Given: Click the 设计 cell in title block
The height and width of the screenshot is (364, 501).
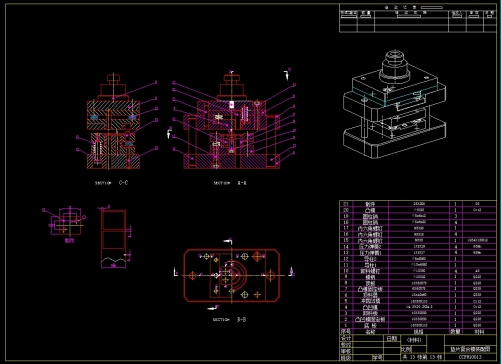Looking at the screenshot, I should 346,338.
